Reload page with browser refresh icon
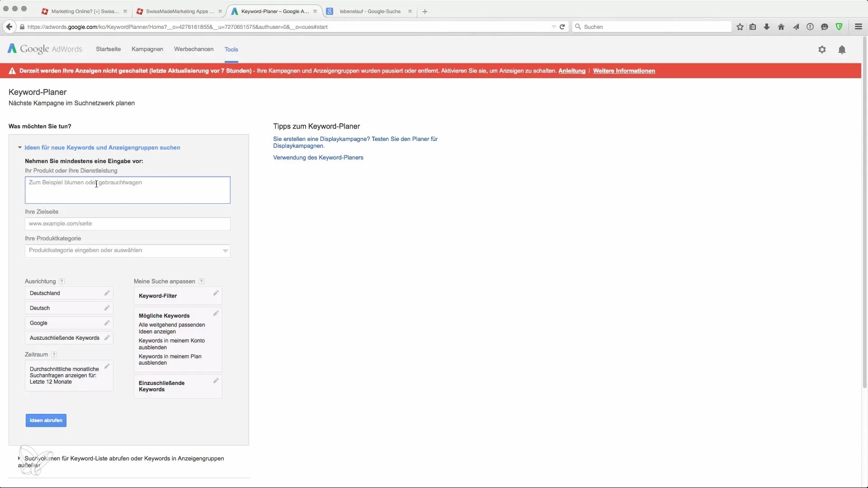 coord(562,27)
